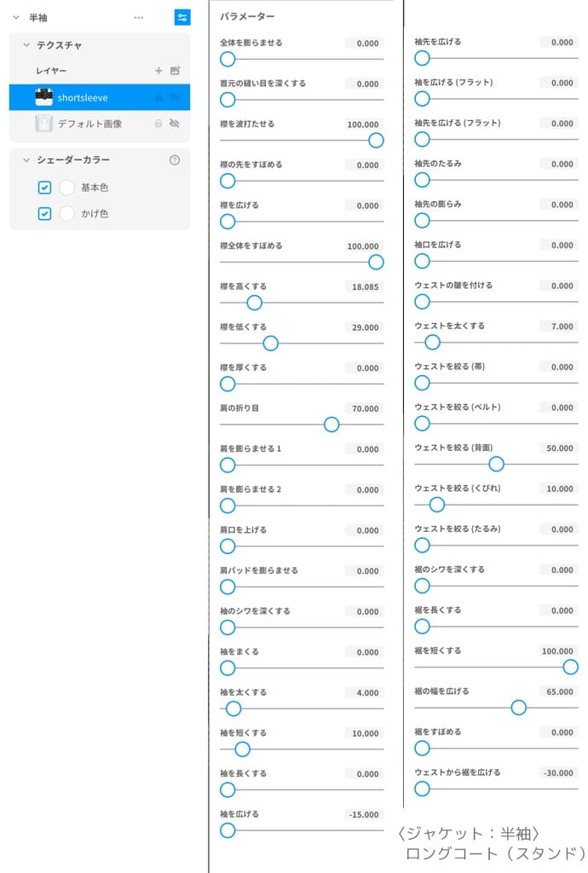Screen dimensions: 588x873
Task: Select the shortsleeve layer thumbnail
Action: tap(44, 97)
